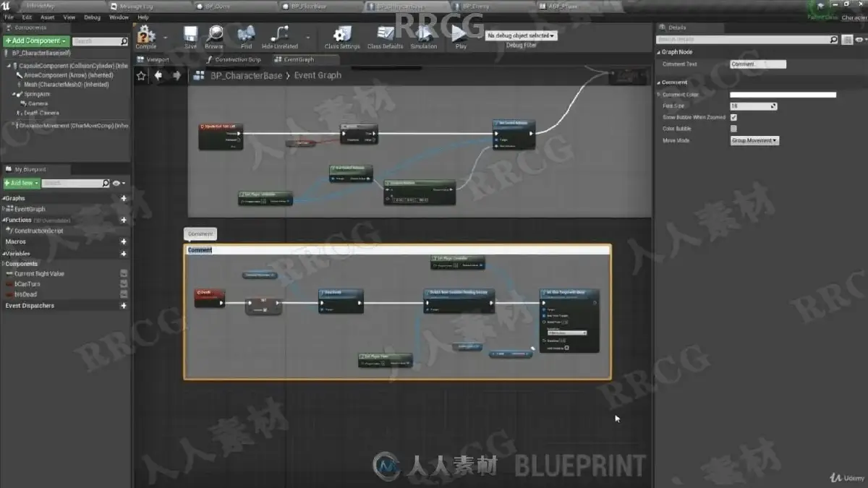The width and height of the screenshot is (868, 488).
Task: Click the Components search magnifier icon
Action: (124, 42)
